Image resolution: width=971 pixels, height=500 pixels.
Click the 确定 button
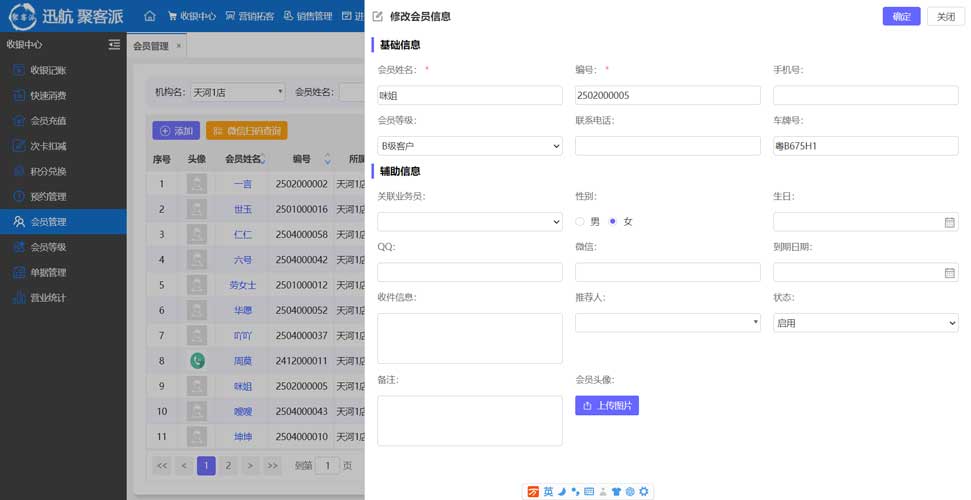tap(902, 17)
